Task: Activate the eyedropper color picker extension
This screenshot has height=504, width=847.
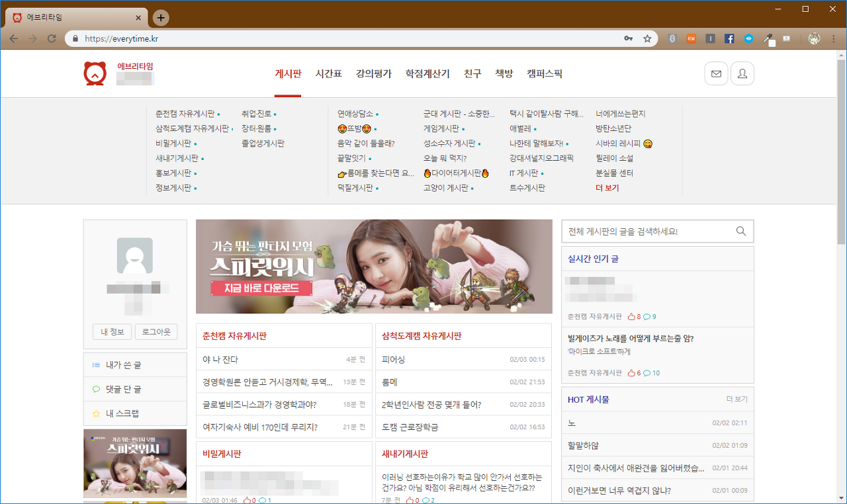Action: (x=768, y=39)
